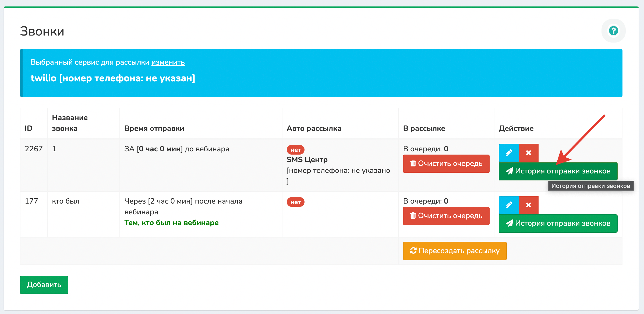Click the ID column header

pyautogui.click(x=29, y=128)
